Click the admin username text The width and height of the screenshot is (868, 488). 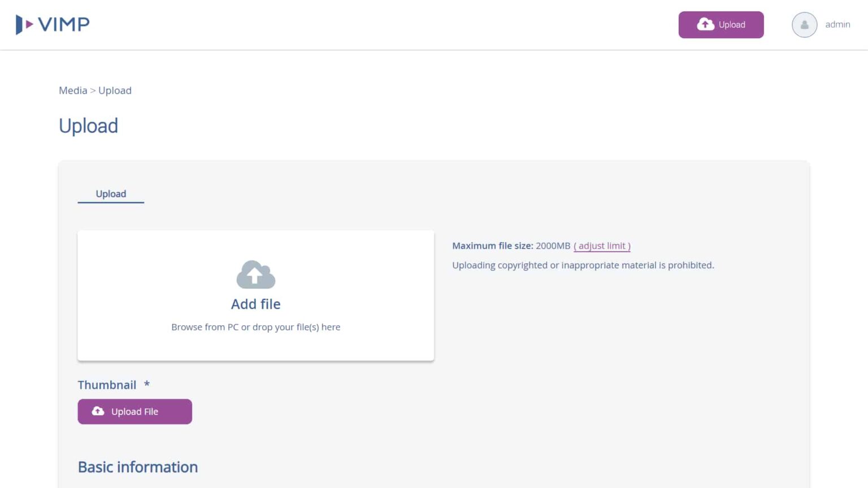(837, 24)
